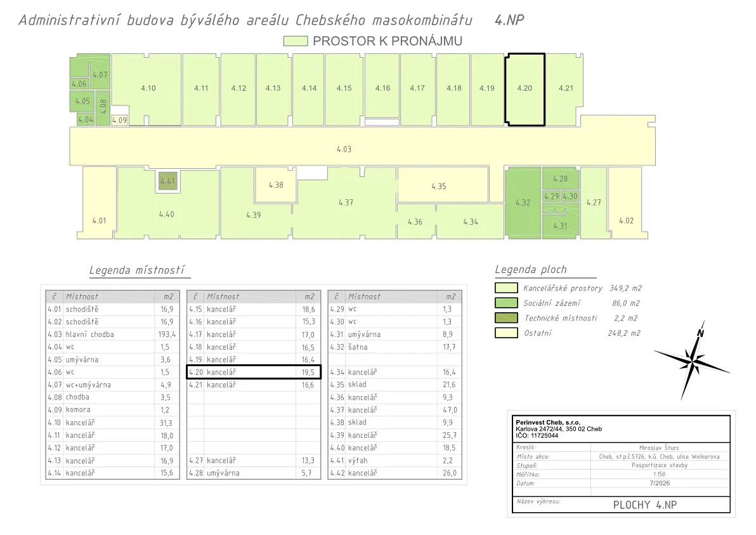Select storage room 4.35 on the floor plan
This screenshot has width=756, height=535.
(443, 185)
